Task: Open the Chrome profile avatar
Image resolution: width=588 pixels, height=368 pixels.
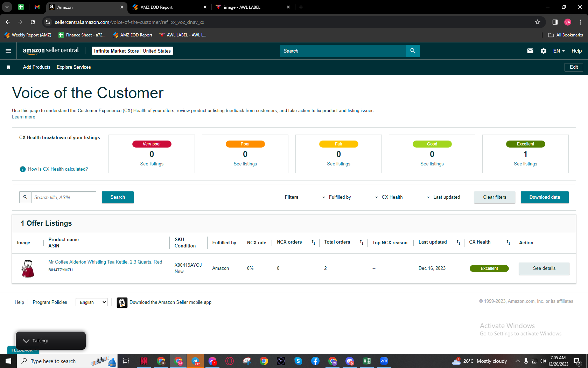Action: 568,22
